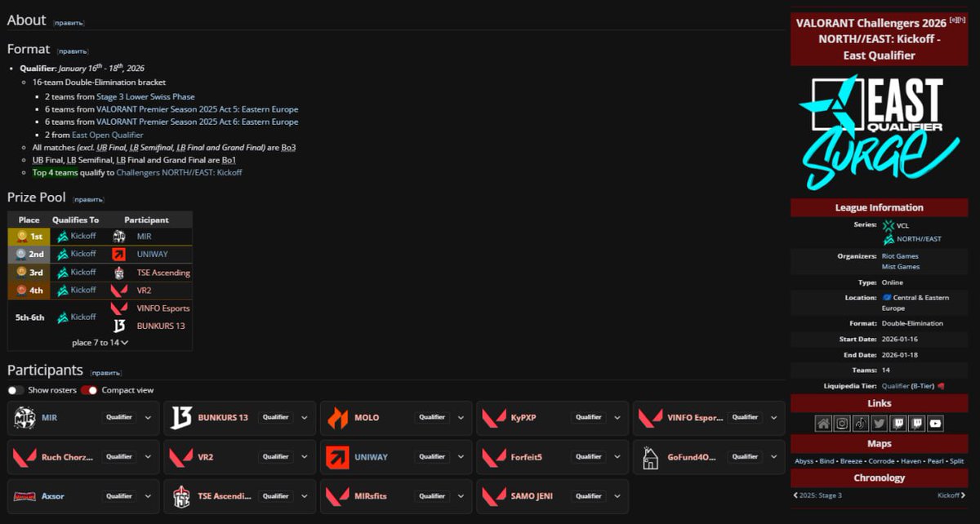Expand the VR2 participant card

(305, 457)
